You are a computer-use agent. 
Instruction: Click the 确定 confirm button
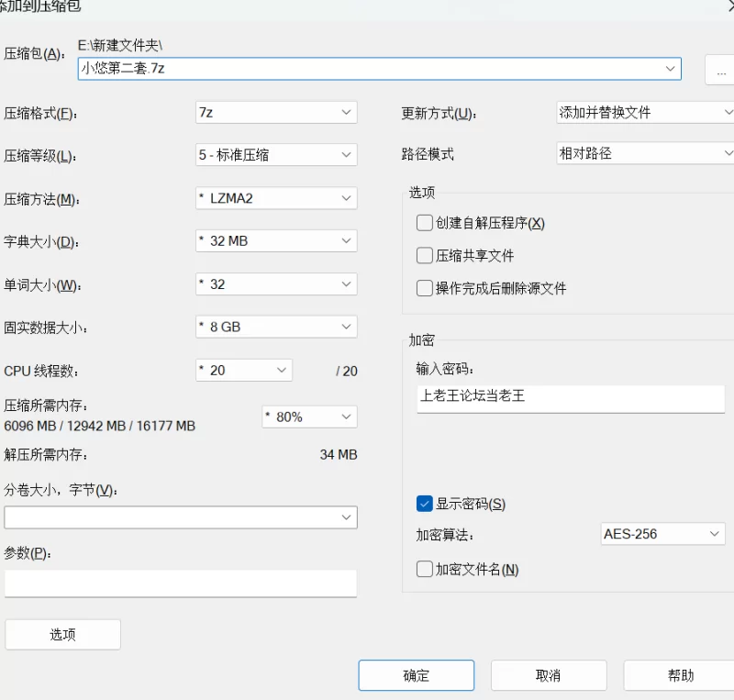point(416,675)
